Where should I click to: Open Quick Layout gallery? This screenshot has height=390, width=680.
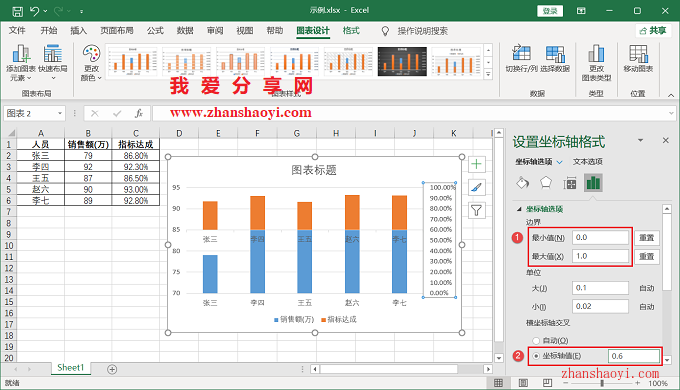coord(53,63)
